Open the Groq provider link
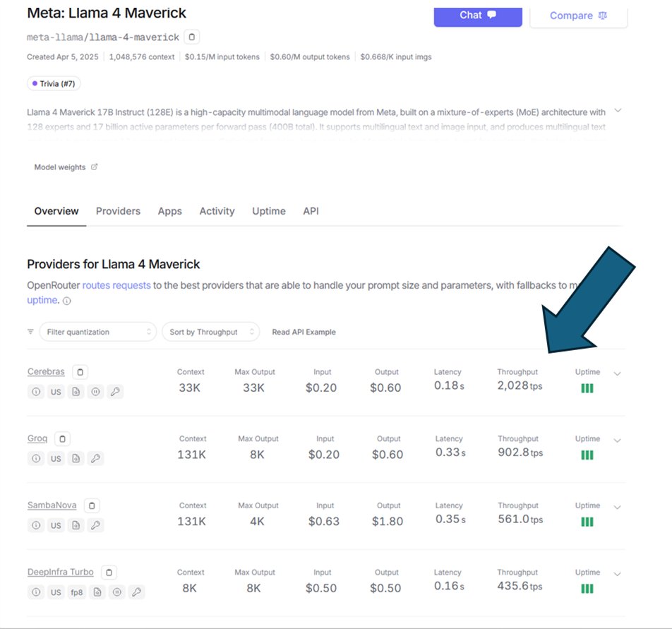Screen dimensions: 672x629 [x=37, y=438]
